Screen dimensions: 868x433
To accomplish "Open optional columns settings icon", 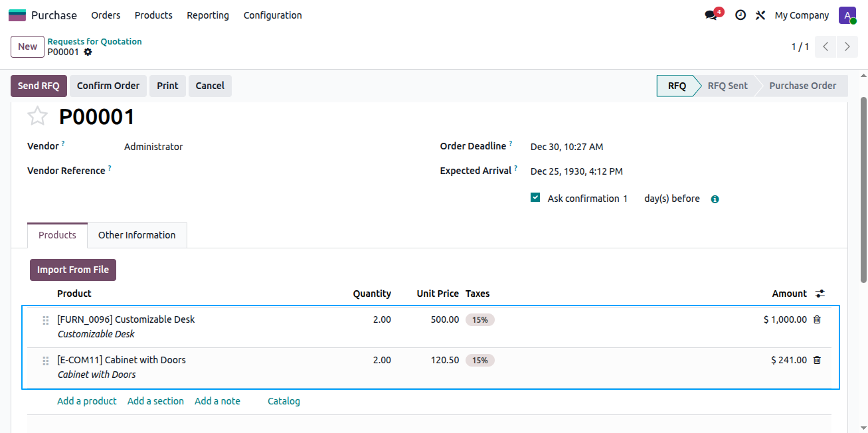I will pyautogui.click(x=820, y=294).
